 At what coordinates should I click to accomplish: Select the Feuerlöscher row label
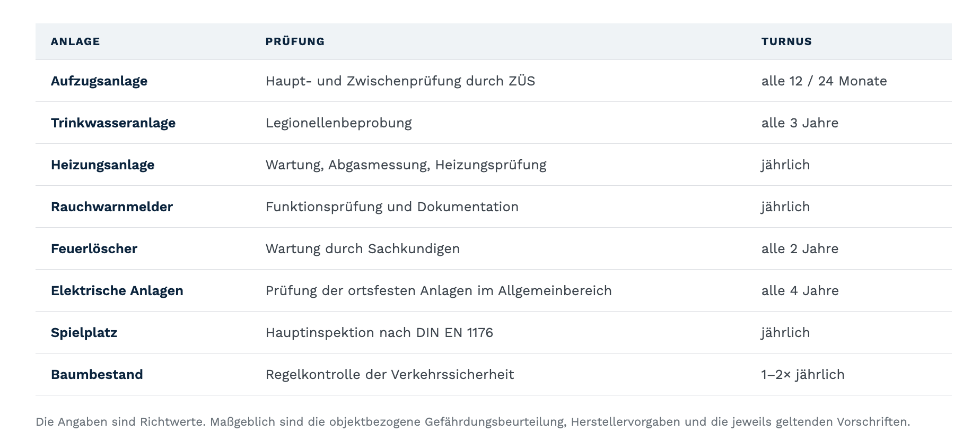(94, 249)
